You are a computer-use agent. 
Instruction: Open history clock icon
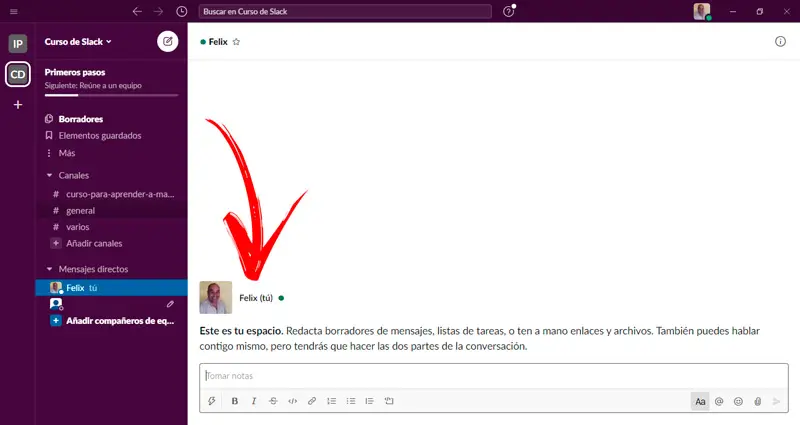click(x=182, y=11)
